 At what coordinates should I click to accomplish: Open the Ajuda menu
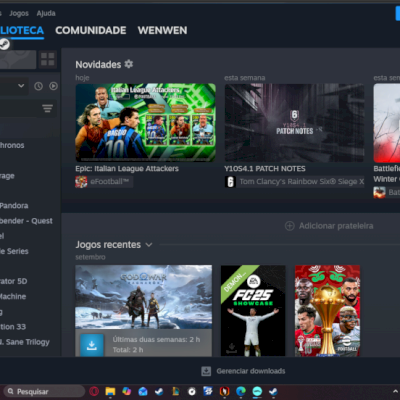point(46,13)
